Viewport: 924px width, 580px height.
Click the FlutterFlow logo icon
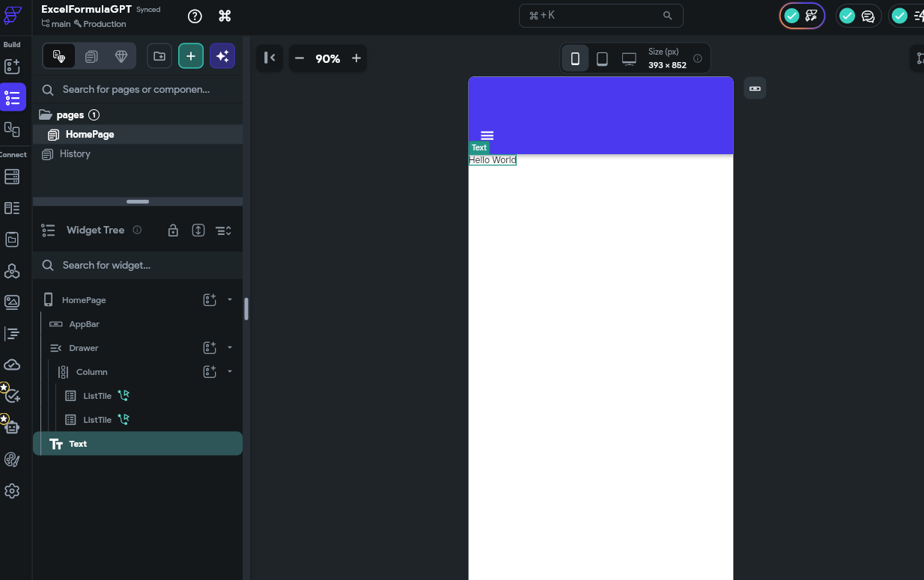[x=13, y=16]
